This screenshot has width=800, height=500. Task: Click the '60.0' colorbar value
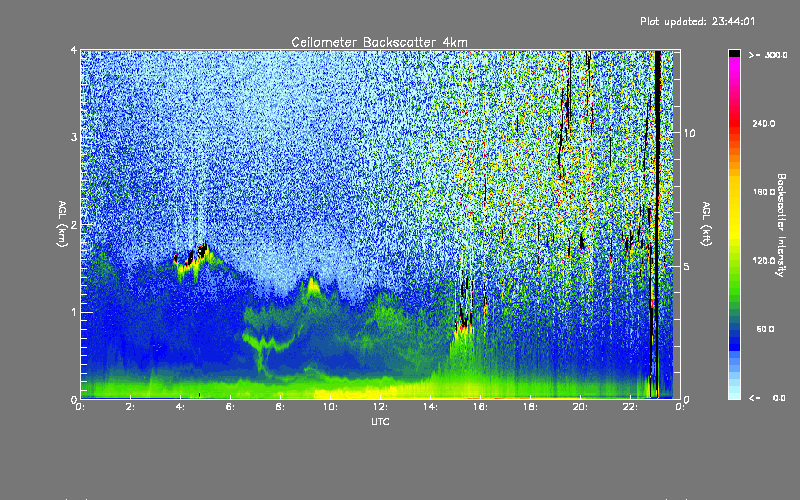[765, 329]
